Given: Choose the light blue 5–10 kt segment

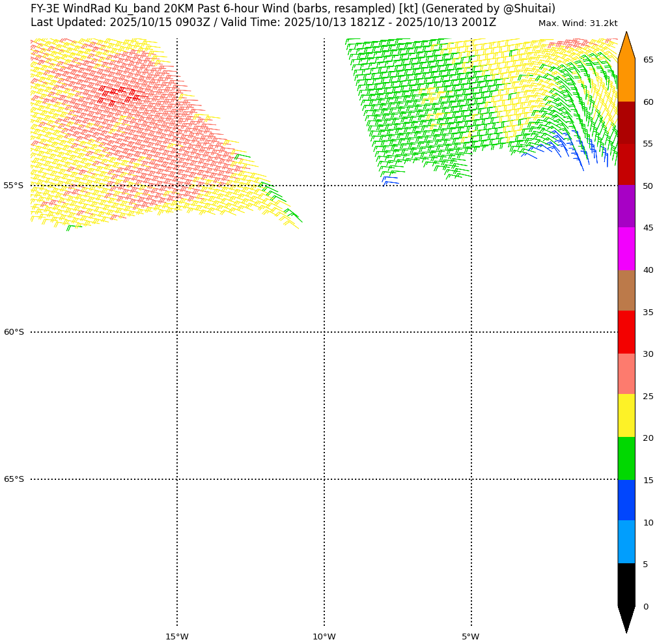Looking at the screenshot, I should (x=626, y=542).
